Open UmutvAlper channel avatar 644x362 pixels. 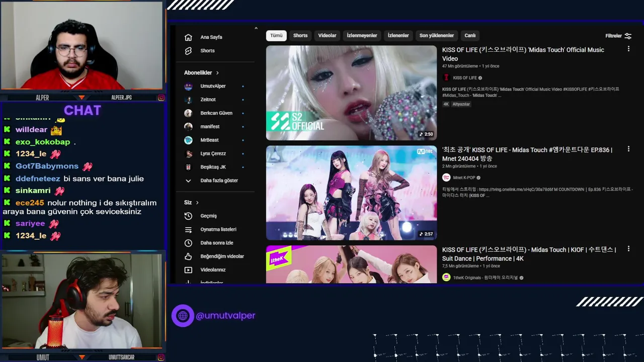[x=188, y=86]
